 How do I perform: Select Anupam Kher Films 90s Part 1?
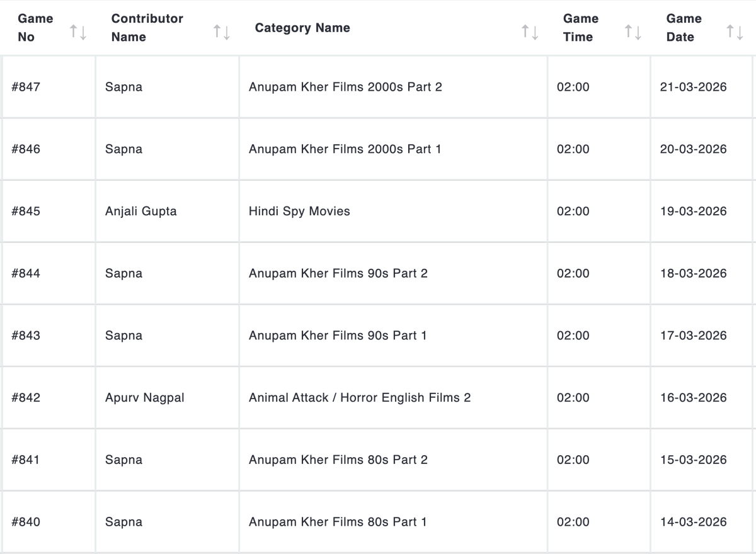(338, 336)
